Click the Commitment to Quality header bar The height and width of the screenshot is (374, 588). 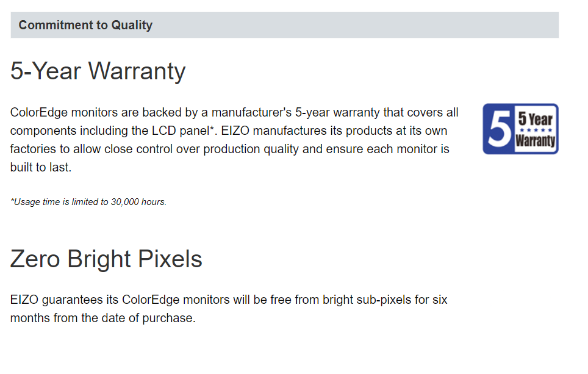pyautogui.click(x=285, y=25)
